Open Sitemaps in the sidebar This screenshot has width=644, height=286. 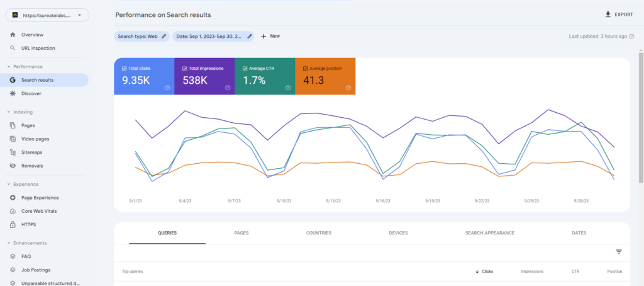click(31, 152)
